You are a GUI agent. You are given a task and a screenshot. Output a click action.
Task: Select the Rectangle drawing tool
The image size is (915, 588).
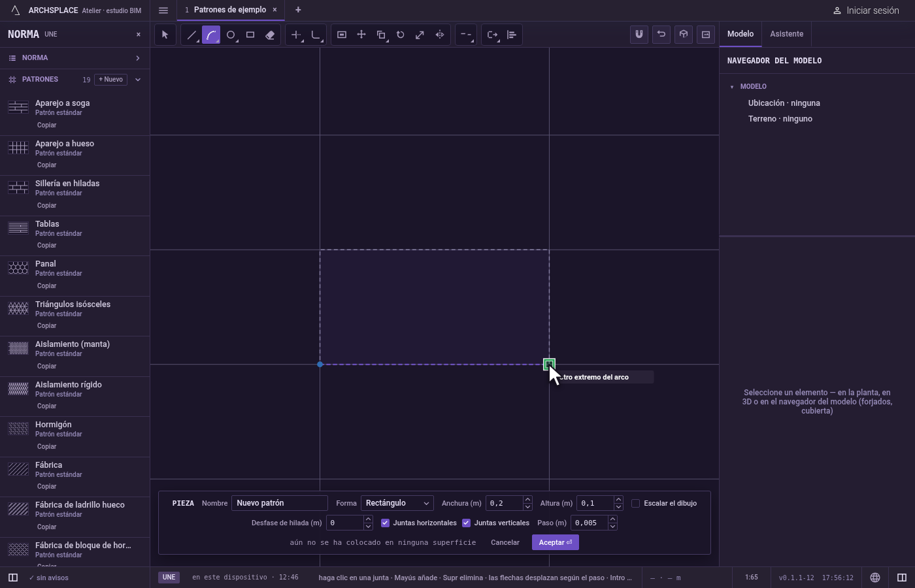[250, 35]
